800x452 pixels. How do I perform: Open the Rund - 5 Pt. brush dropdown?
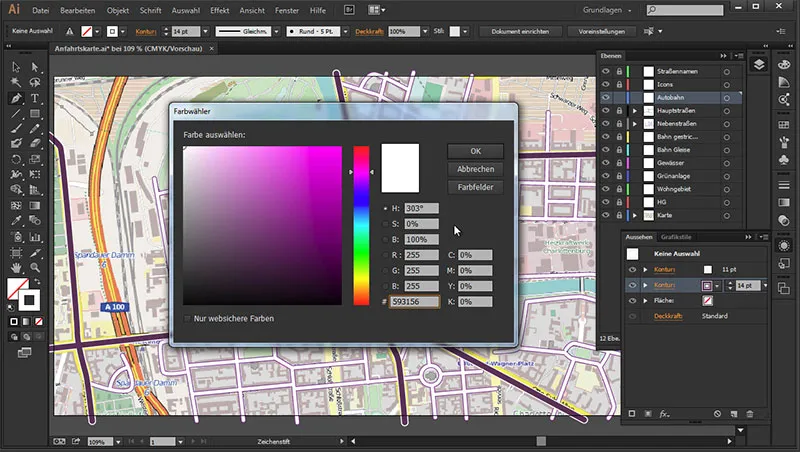coord(345,31)
